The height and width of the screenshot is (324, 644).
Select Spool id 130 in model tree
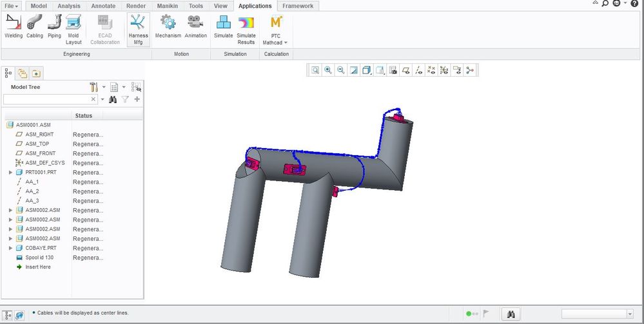(39, 258)
